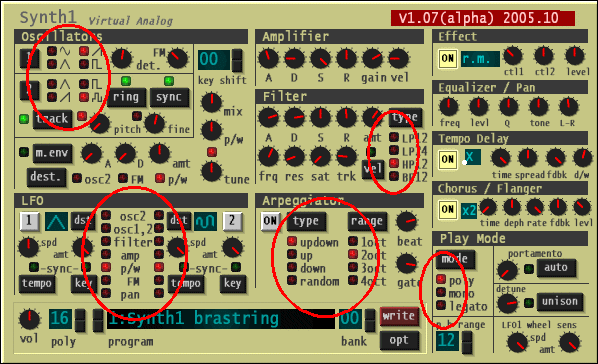Screen dimensions: 598x364
Task: Open the opt options button
Action: click(399, 340)
